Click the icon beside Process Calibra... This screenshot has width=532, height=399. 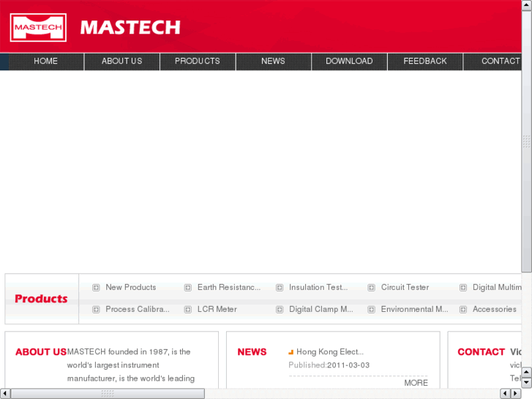point(96,310)
